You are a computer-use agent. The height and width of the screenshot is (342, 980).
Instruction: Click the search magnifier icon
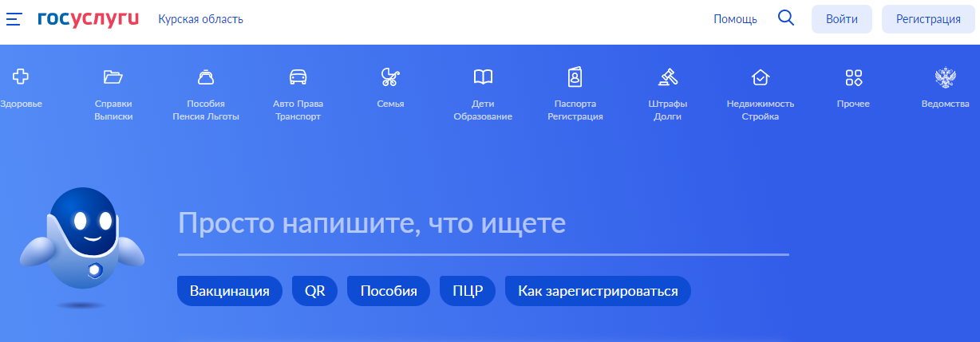(x=786, y=18)
